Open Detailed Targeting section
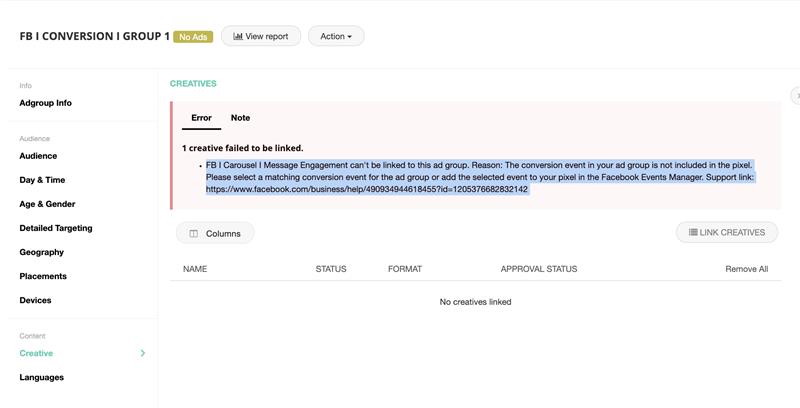The height and width of the screenshot is (408, 800). coord(56,228)
